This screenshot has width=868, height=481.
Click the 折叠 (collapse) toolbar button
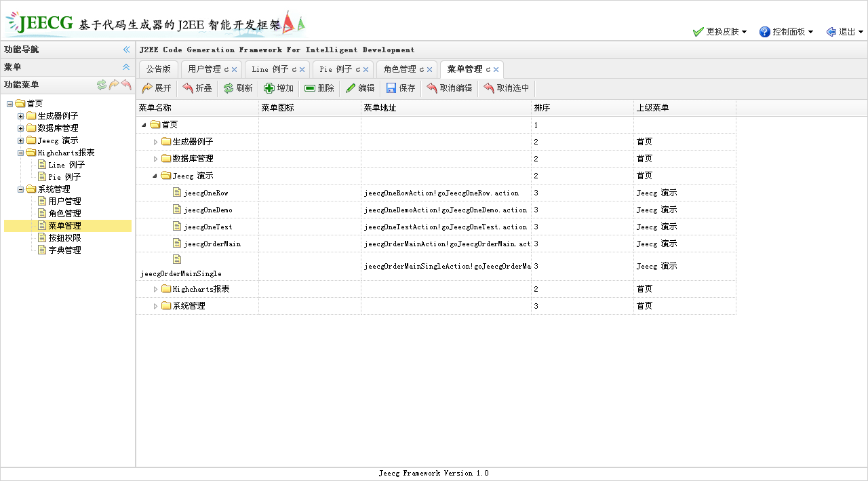pos(197,88)
